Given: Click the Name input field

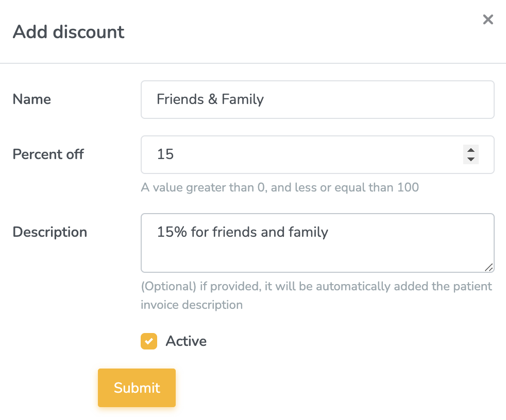Looking at the screenshot, I should (x=317, y=99).
